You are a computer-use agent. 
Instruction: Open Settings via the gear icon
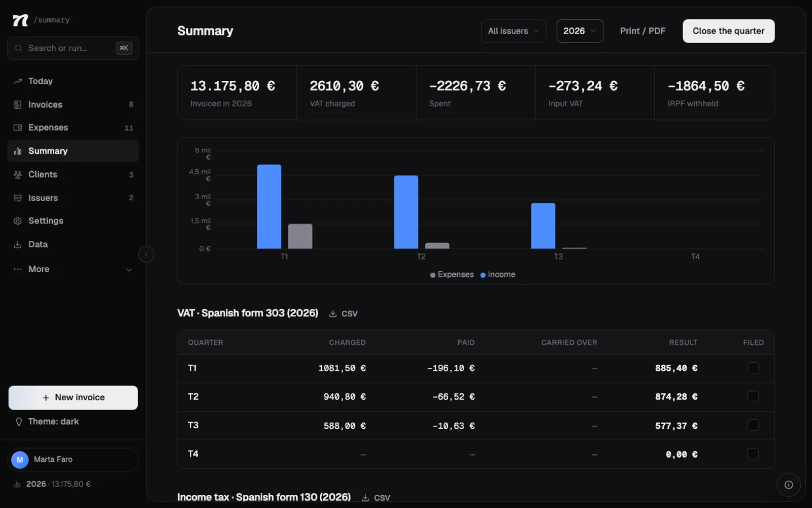(x=18, y=221)
